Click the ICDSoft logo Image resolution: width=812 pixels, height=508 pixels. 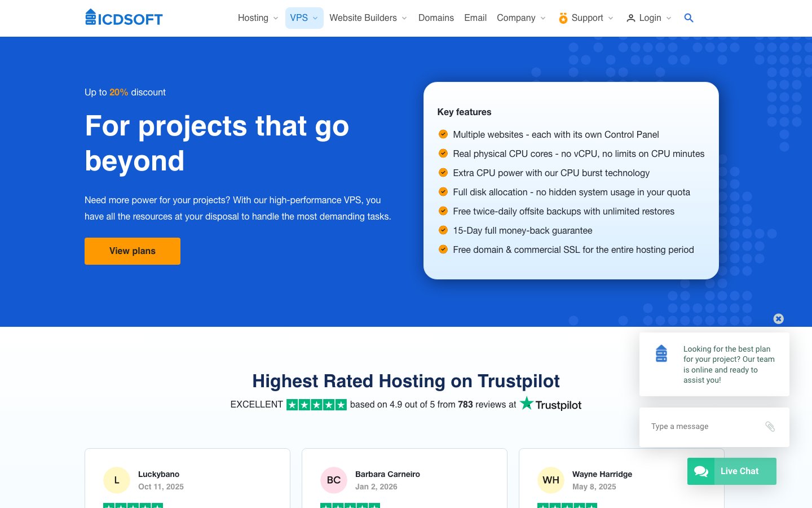tap(123, 17)
